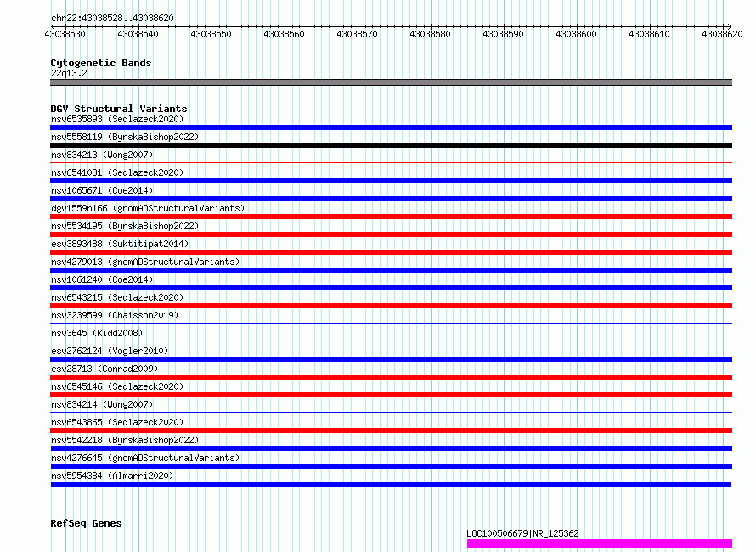Click ruler position 43038590

503,34
